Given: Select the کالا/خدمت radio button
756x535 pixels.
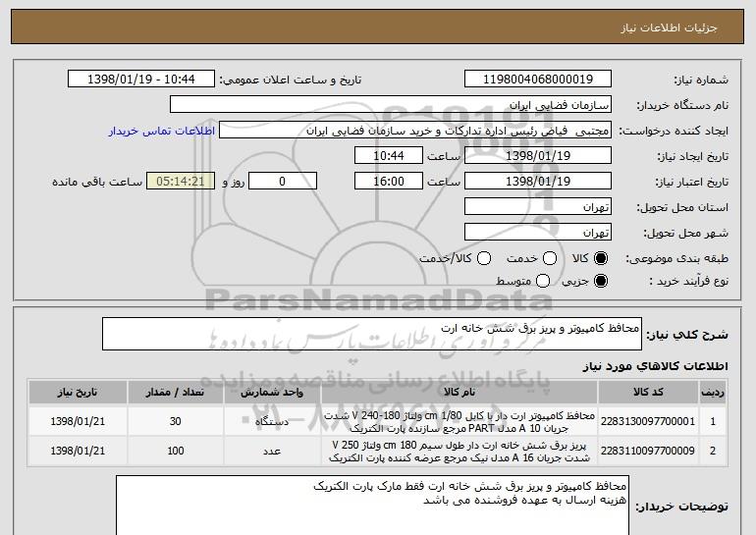Looking at the screenshot, I should pyautogui.click(x=484, y=258).
